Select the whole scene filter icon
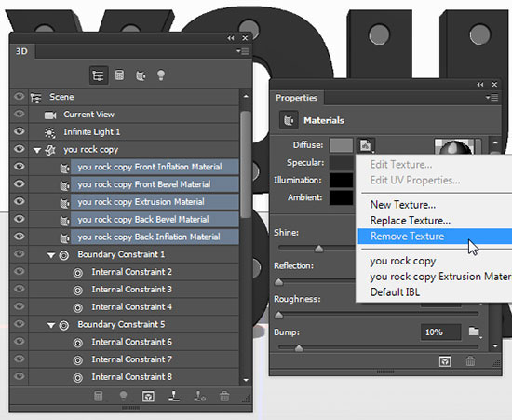The height and width of the screenshot is (420, 512). pos(99,75)
